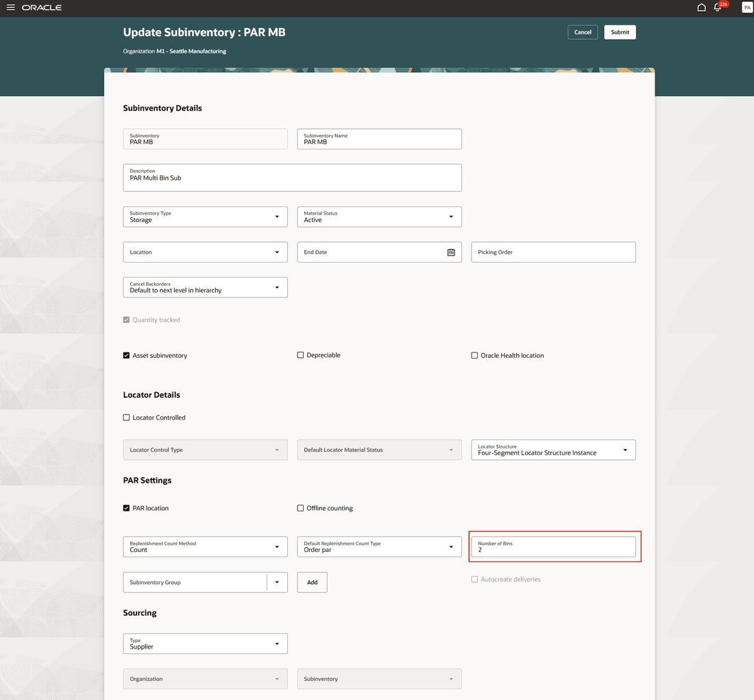Click the Description text field
This screenshot has height=700, width=754.
(293, 178)
